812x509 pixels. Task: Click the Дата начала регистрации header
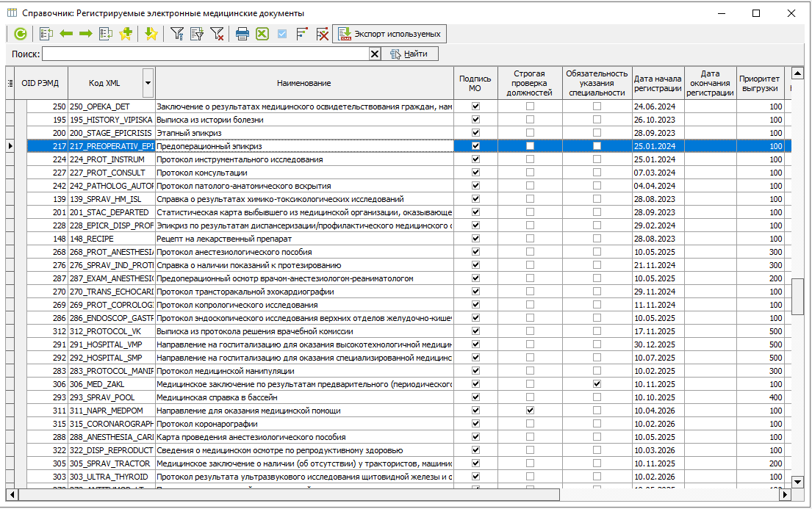[x=658, y=83]
